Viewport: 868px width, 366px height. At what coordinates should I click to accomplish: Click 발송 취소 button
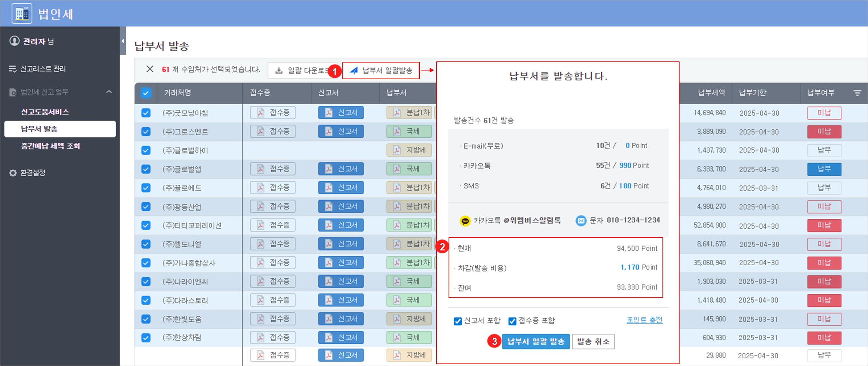(x=593, y=342)
